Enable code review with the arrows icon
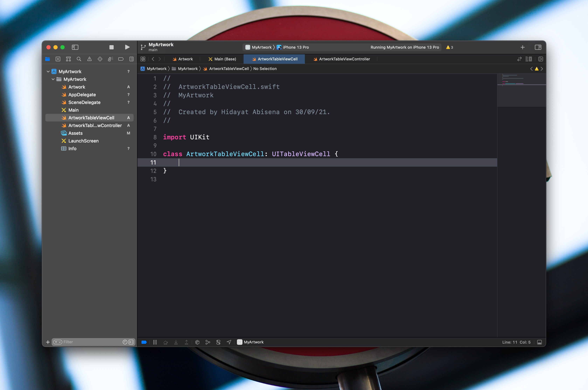The image size is (588, 390). pyautogui.click(x=519, y=59)
